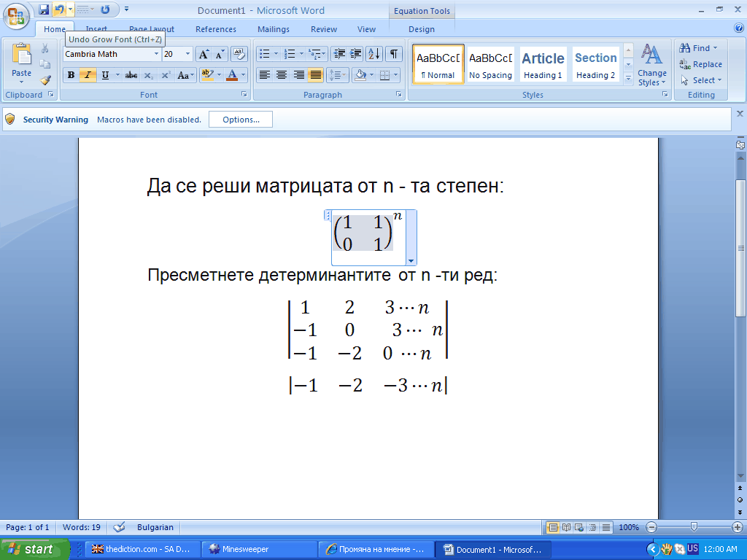Expand the Numbering list dropdown arrow
The image size is (747, 560).
301,54
